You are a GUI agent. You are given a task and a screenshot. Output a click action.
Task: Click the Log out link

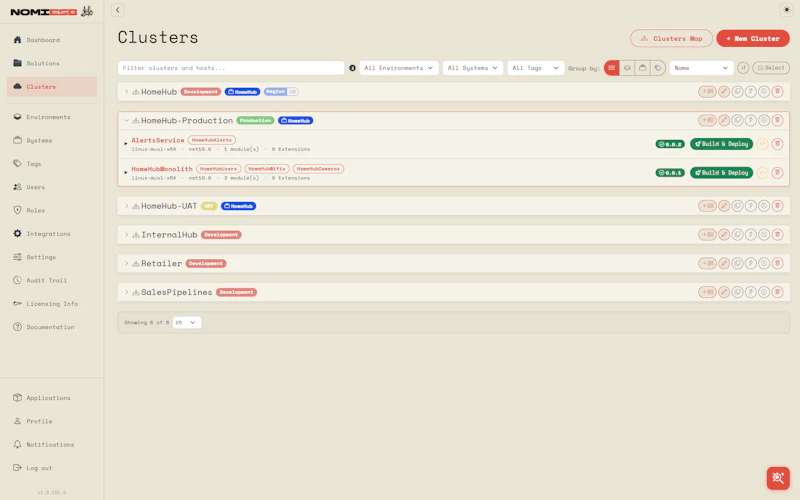coord(52,468)
